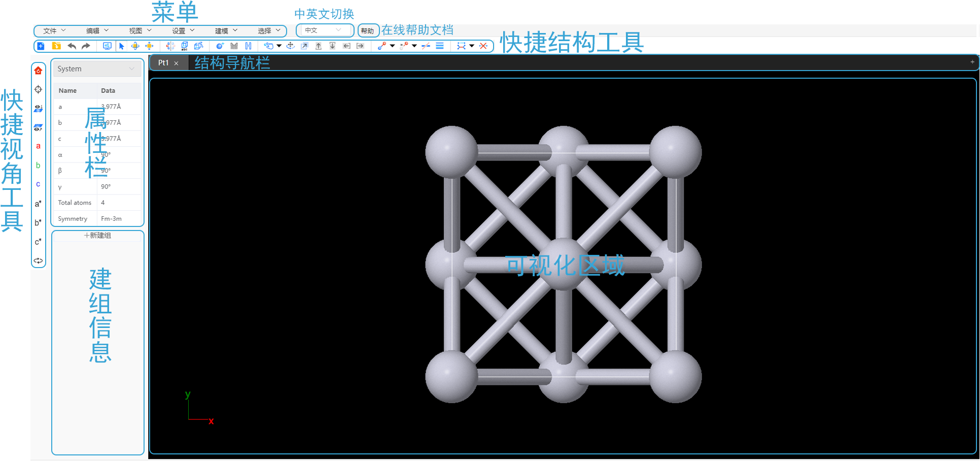
Task: Expand the System properties dropdown
Action: tap(97, 69)
